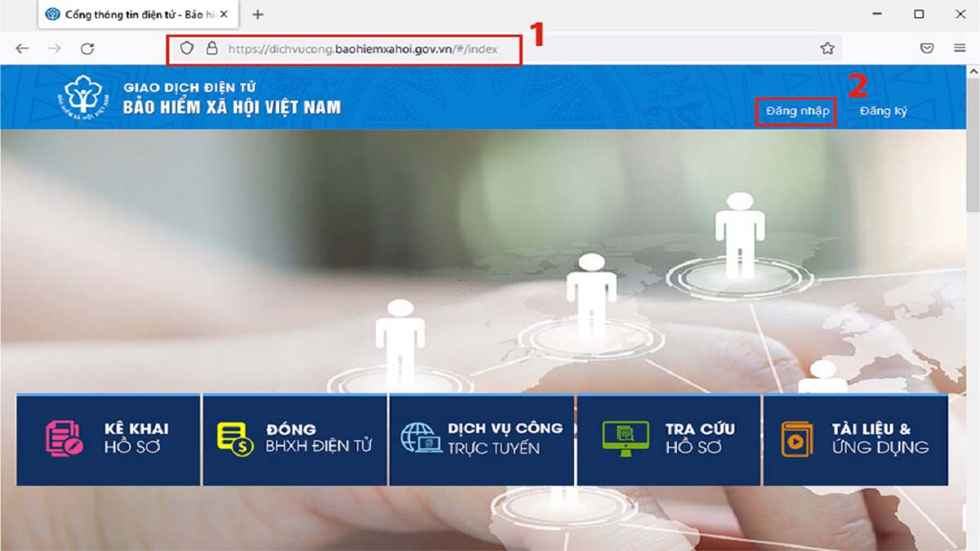Bookmark the page using the star icon
This screenshot has height=551, width=980.
coord(828,48)
